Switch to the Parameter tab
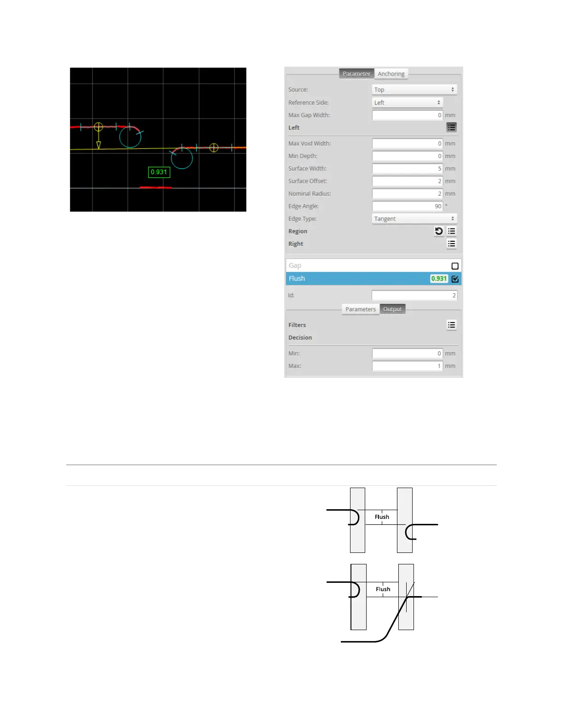Screen dimensions: 563x728 356,74
